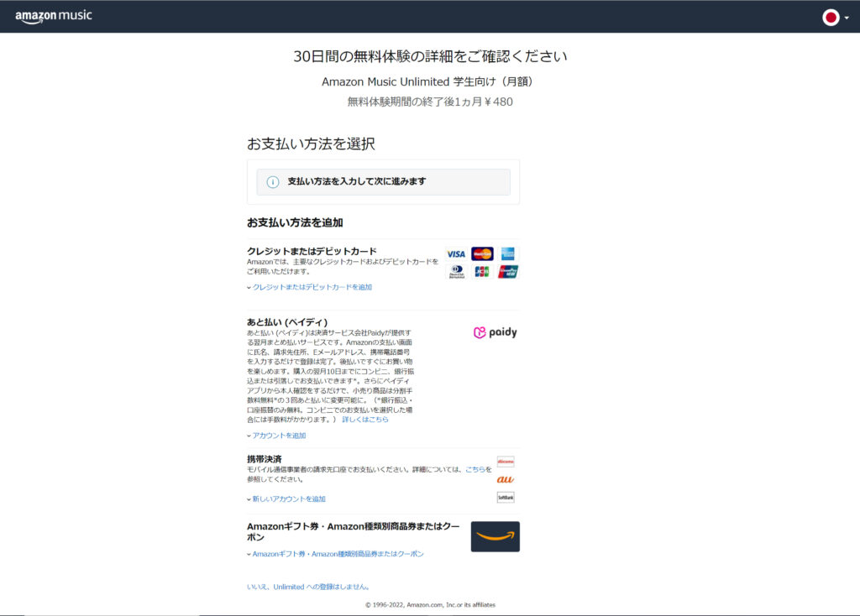Click the 1996-2022 Amazon.com copyright text

click(x=431, y=605)
